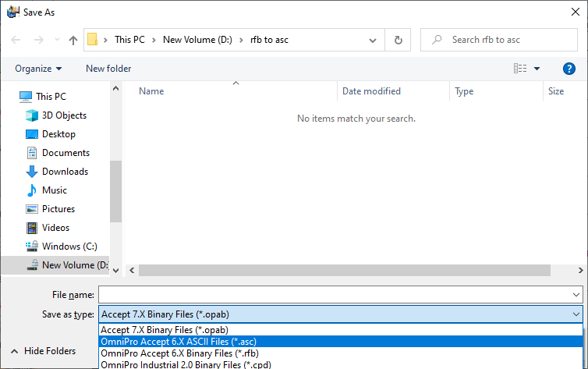Click This PC monitor icon
588x369 pixels.
(x=26, y=97)
